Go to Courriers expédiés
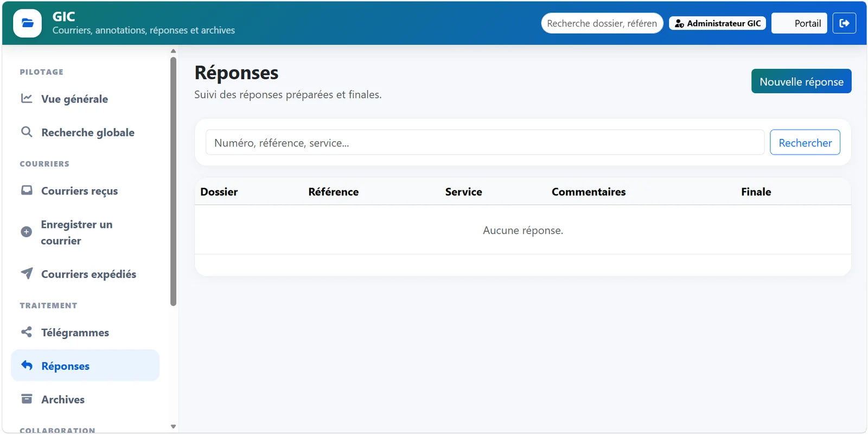This screenshot has width=868, height=435. click(85, 274)
